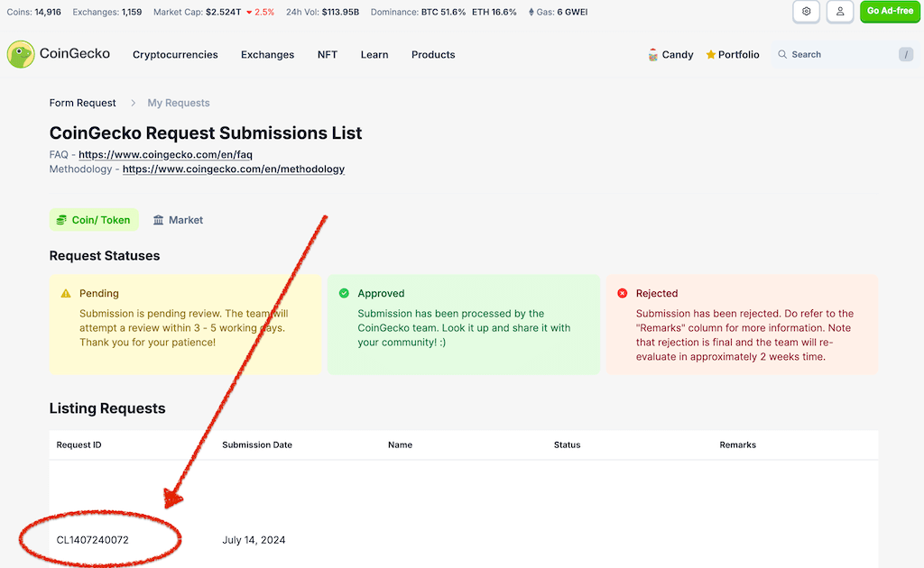The height and width of the screenshot is (568, 924).
Task: Click the CoinGecko gecko logo
Action: pyautogui.click(x=21, y=54)
